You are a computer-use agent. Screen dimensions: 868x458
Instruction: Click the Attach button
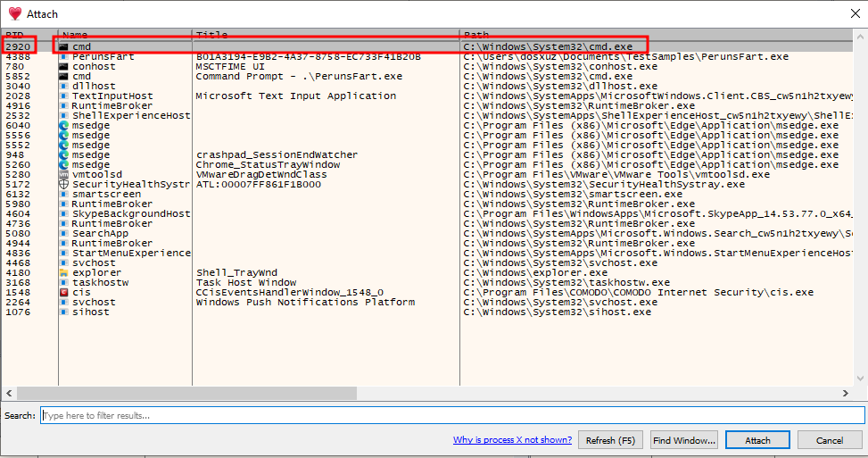tap(757, 440)
